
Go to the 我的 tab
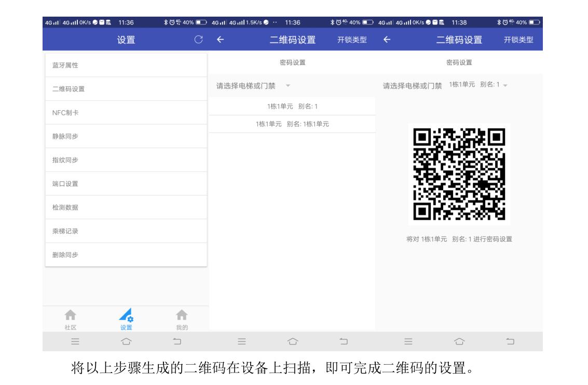pyautogui.click(x=182, y=320)
